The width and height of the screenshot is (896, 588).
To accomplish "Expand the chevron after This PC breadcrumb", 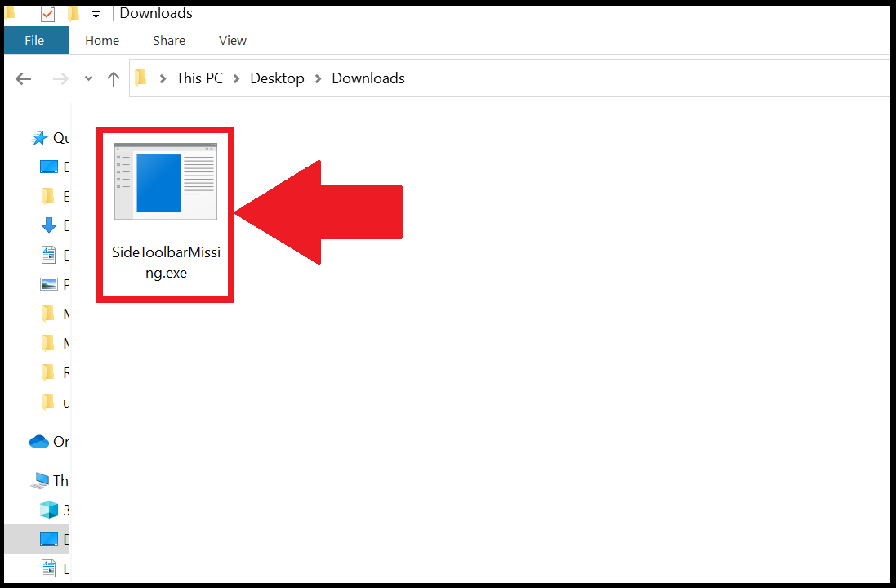I will 234,78.
